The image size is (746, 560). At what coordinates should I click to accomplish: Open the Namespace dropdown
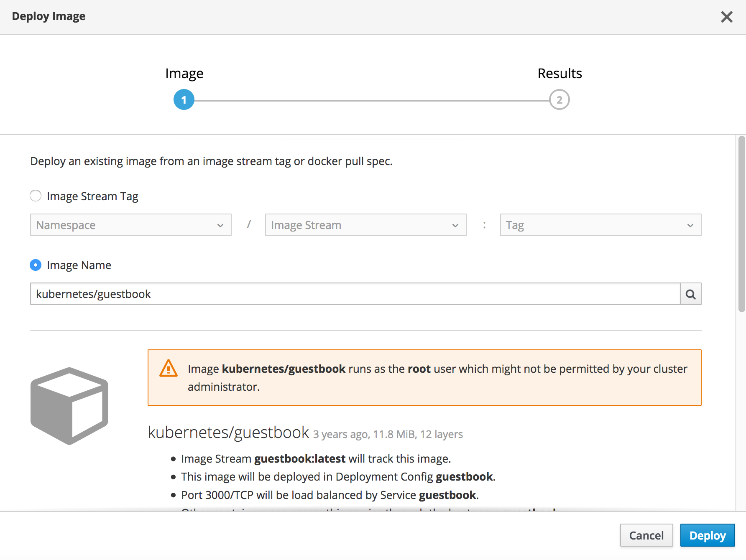click(131, 225)
